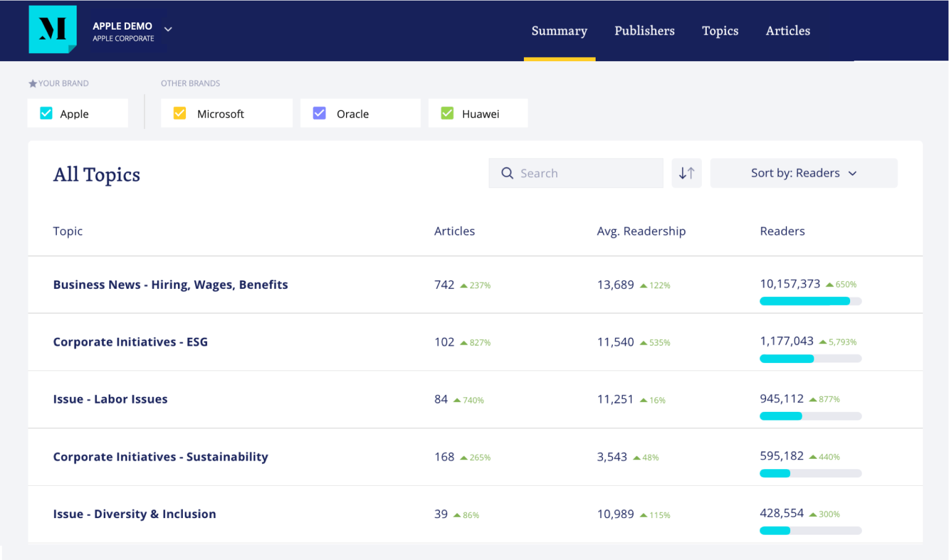Expand the Apple Demo account chevron
949x560 pixels.
pyautogui.click(x=168, y=29)
